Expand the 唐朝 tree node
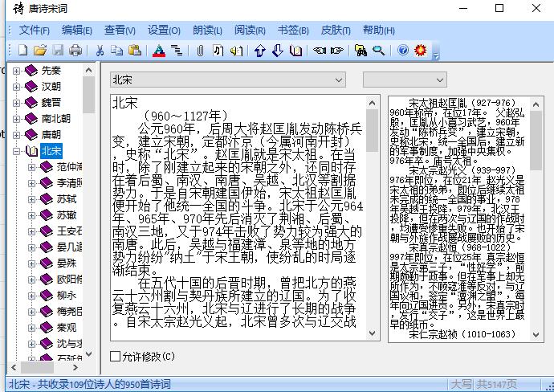Screen dimensions: 554x392 pyautogui.click(x=17, y=135)
